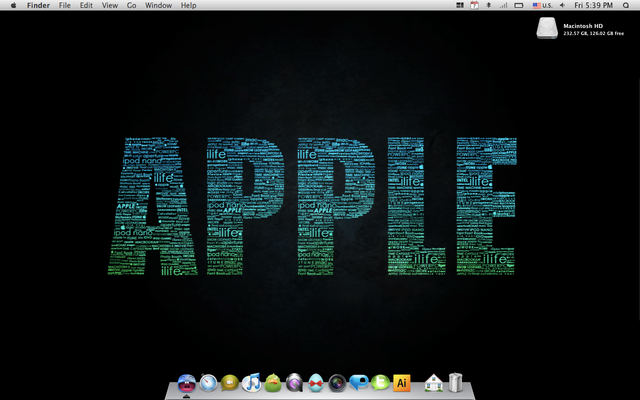Open the Home folder dock icon

point(433,382)
